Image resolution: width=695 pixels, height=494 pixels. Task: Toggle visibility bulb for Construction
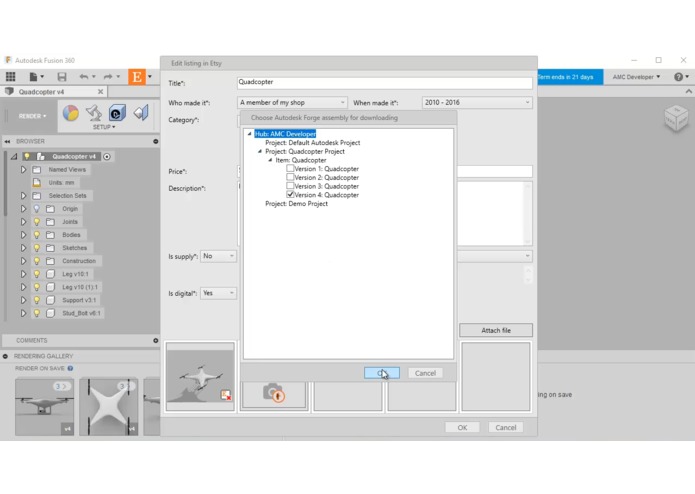[37, 261]
